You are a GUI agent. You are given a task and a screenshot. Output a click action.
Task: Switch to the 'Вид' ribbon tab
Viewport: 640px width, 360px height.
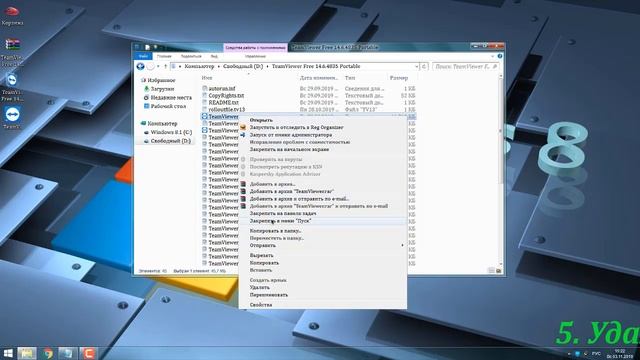click(214, 56)
